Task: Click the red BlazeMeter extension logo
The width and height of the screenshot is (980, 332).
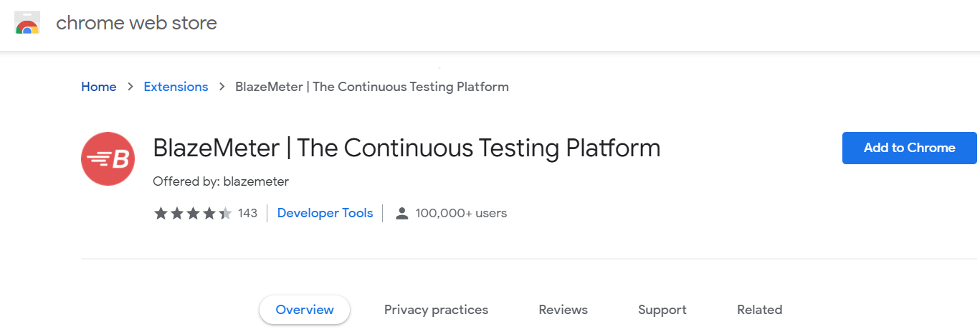Action: tap(108, 158)
